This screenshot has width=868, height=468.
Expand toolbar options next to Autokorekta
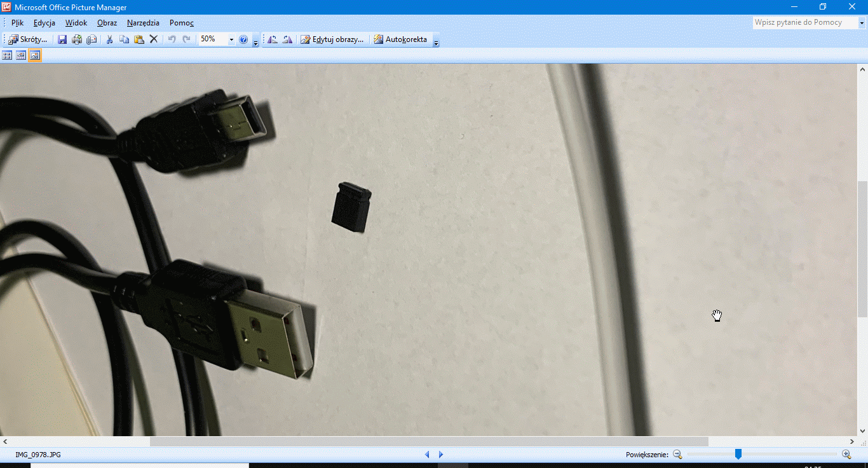tap(436, 41)
